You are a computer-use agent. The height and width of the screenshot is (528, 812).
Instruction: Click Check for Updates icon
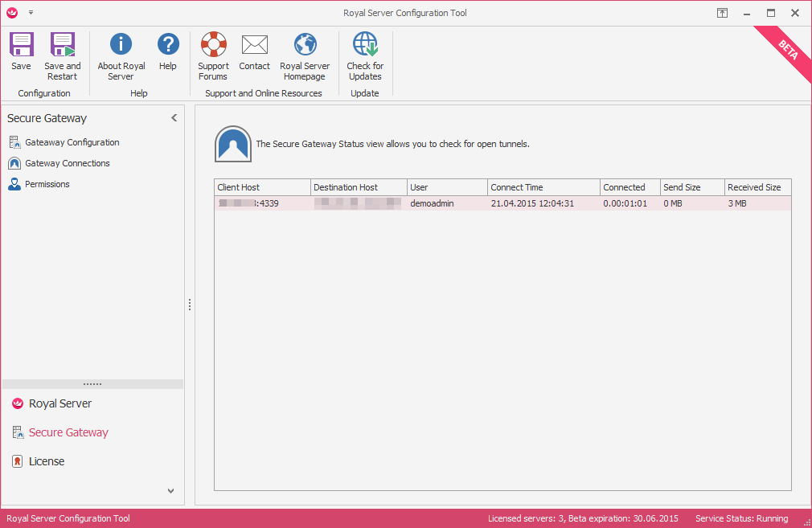pyautogui.click(x=365, y=44)
